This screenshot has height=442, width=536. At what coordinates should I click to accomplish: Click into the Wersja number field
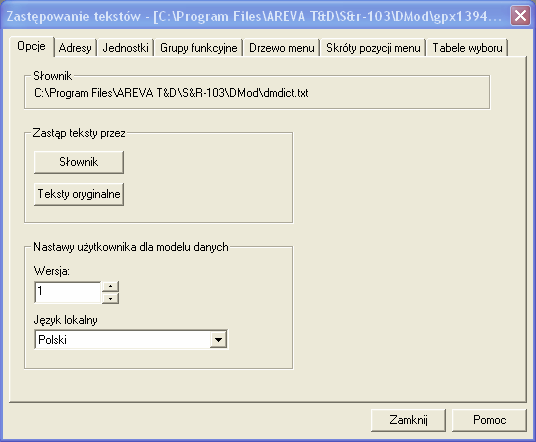coord(68,292)
